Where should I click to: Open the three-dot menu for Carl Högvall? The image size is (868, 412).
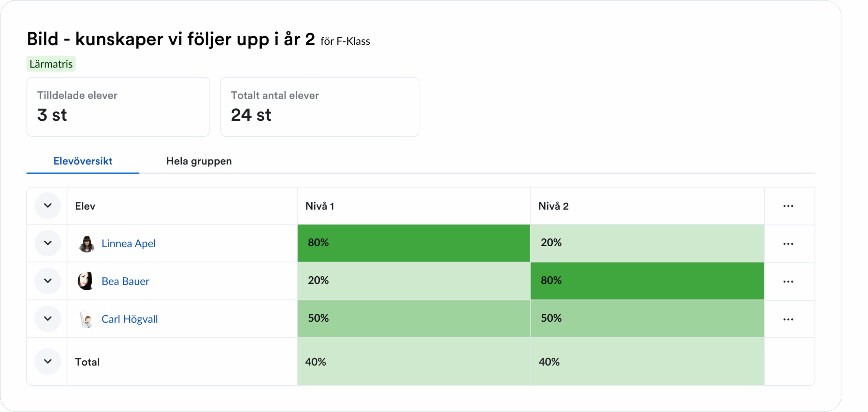pos(788,319)
